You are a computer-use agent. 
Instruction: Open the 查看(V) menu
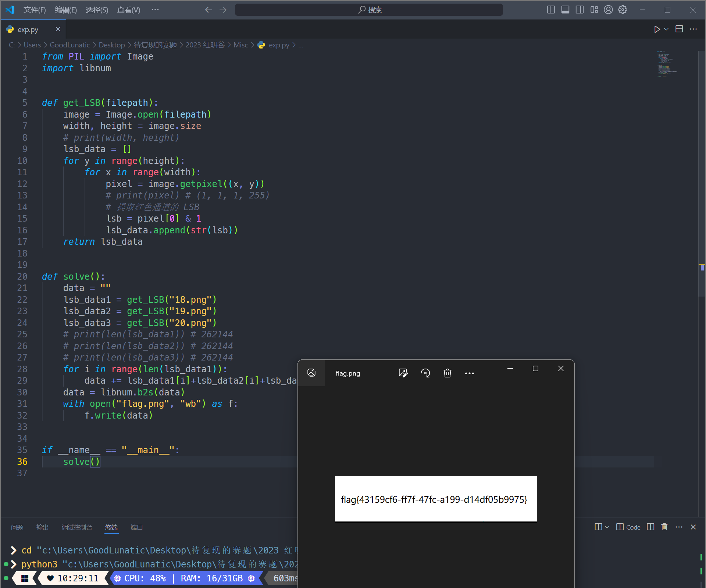click(128, 10)
